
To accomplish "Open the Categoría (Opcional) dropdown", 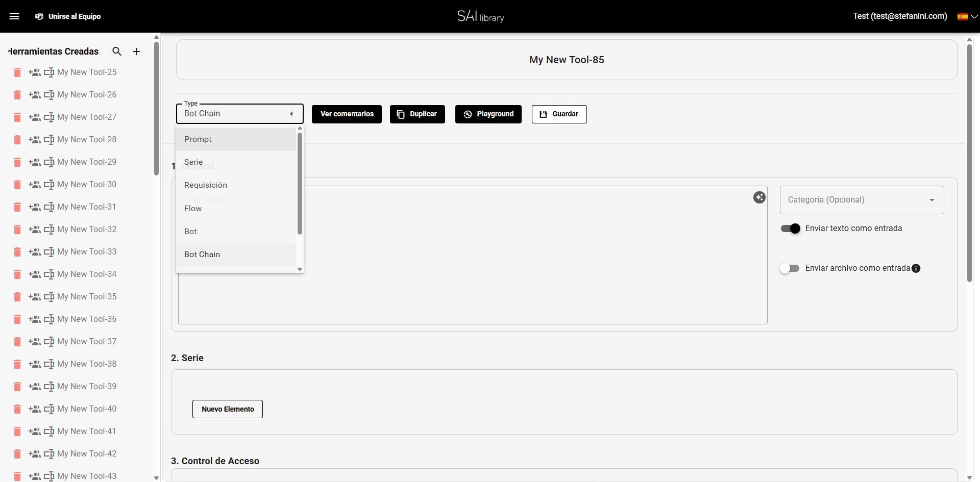I will tap(862, 200).
